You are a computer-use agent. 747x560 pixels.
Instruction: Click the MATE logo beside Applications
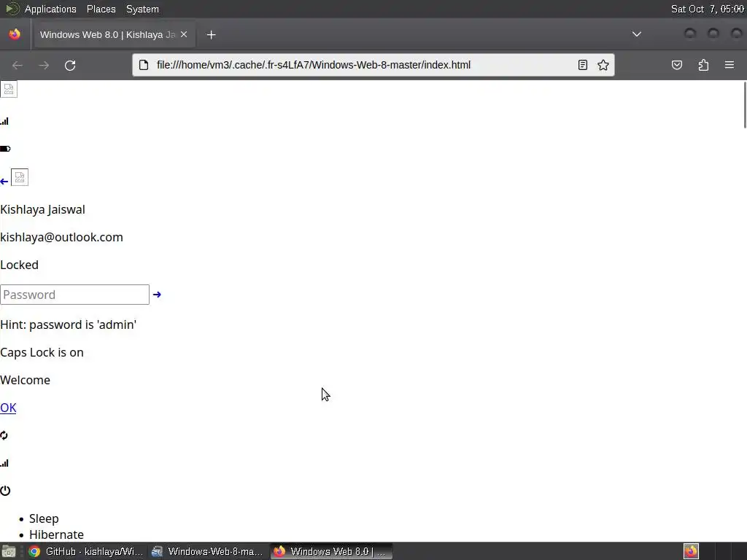(13, 9)
